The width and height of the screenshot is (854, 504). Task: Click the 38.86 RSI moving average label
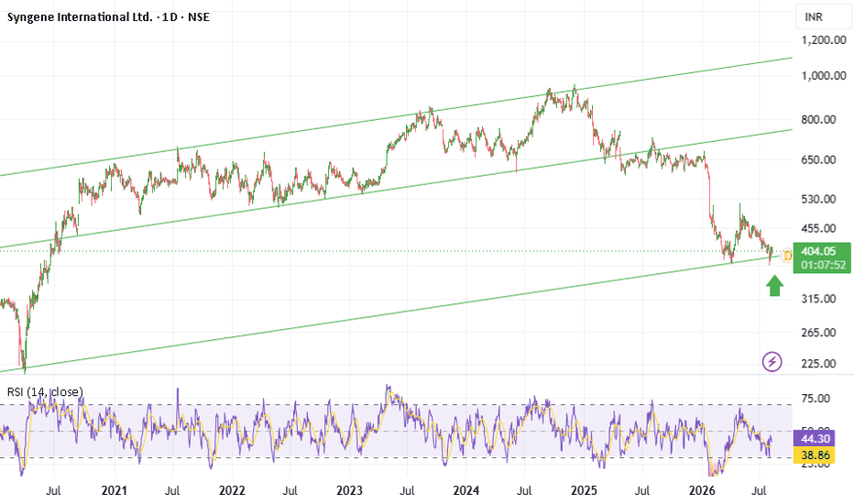coord(815,455)
